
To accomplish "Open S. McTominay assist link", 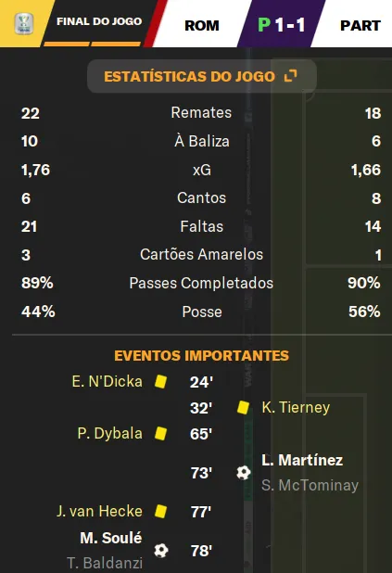I will coord(310,485).
